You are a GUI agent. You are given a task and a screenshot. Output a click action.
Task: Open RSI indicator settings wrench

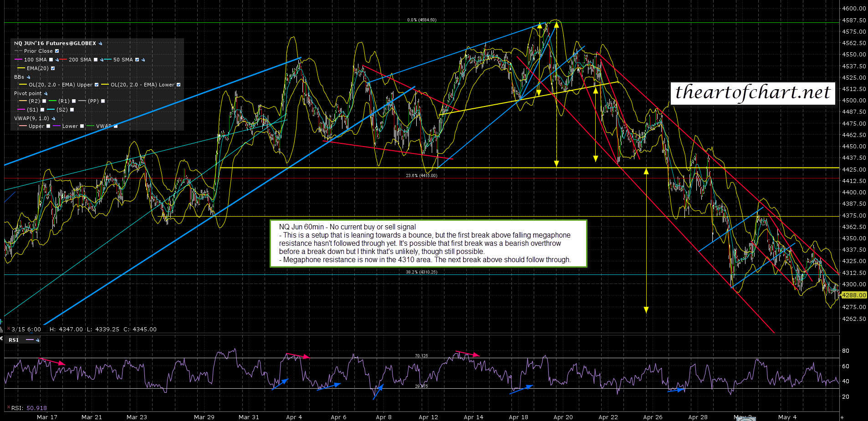pyautogui.click(x=37, y=340)
